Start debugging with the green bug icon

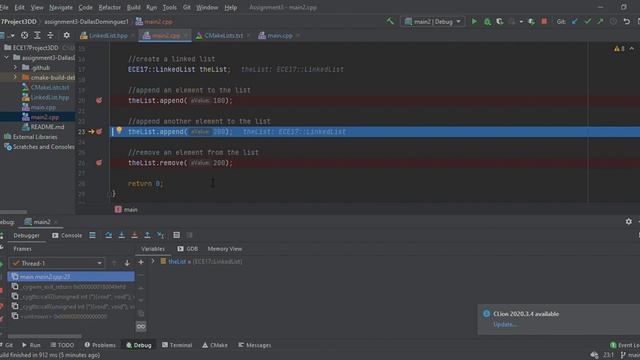coord(487,22)
